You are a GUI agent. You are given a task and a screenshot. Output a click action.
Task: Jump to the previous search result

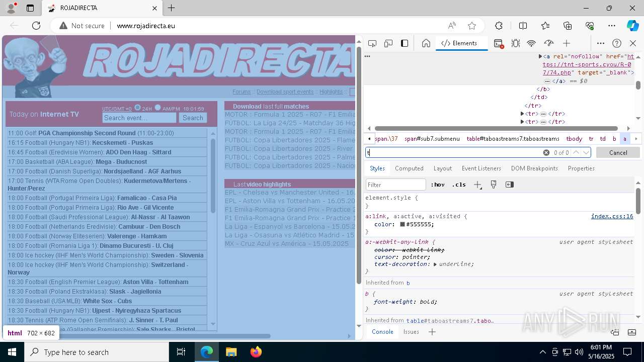click(576, 152)
